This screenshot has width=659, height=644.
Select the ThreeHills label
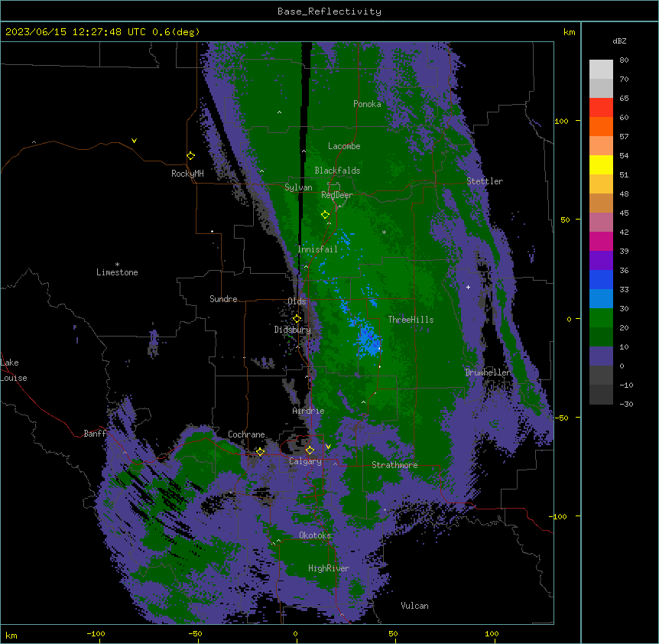[411, 320]
